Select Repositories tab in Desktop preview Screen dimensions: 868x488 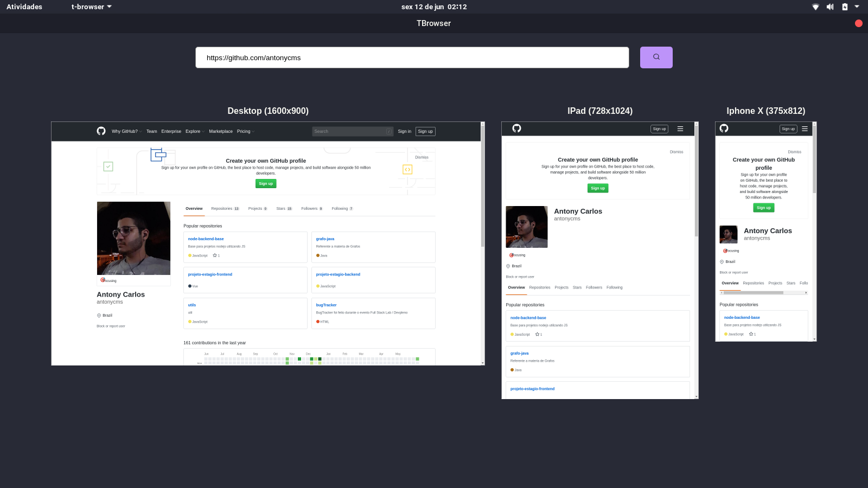point(225,209)
